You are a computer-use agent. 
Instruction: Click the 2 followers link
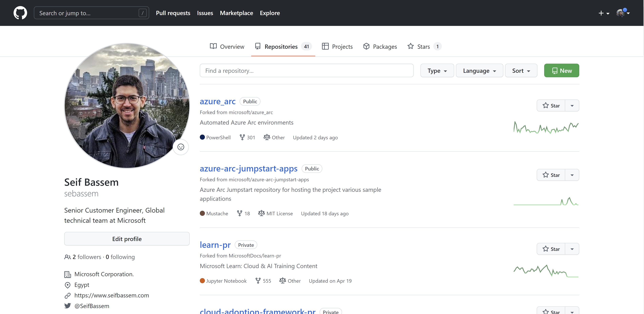87,257
